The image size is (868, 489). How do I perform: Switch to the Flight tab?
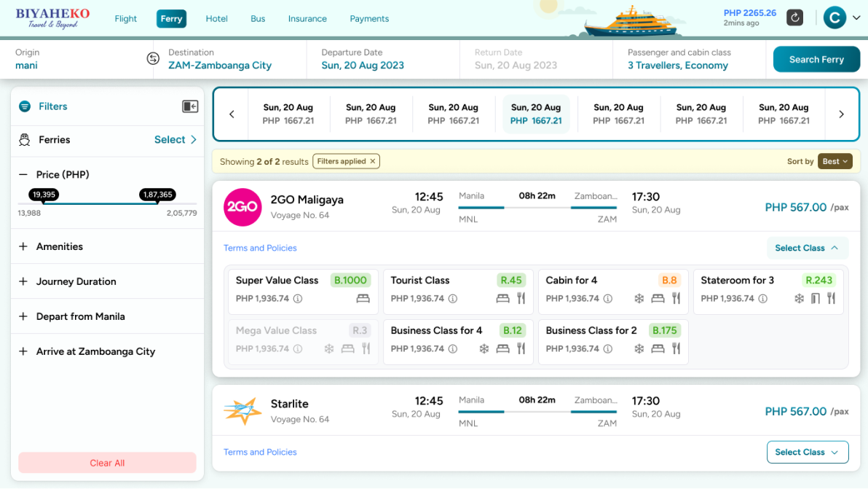[x=125, y=19]
